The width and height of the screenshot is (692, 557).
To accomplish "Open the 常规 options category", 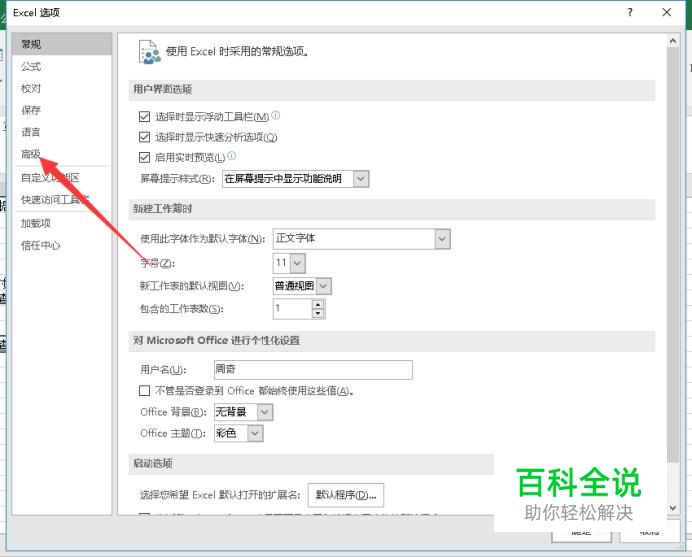I will point(62,44).
